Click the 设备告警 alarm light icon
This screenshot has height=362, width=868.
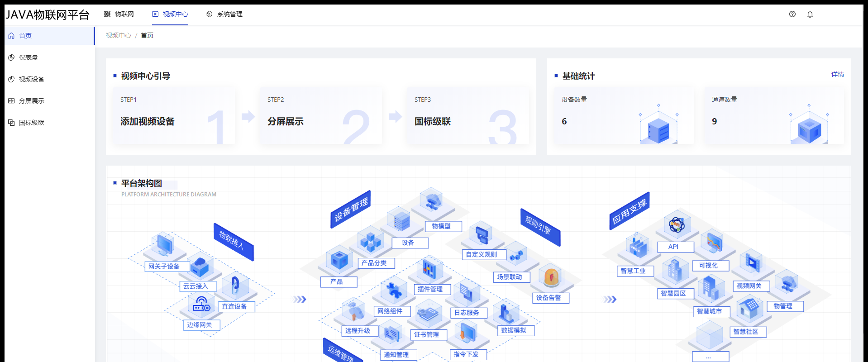coord(551,277)
